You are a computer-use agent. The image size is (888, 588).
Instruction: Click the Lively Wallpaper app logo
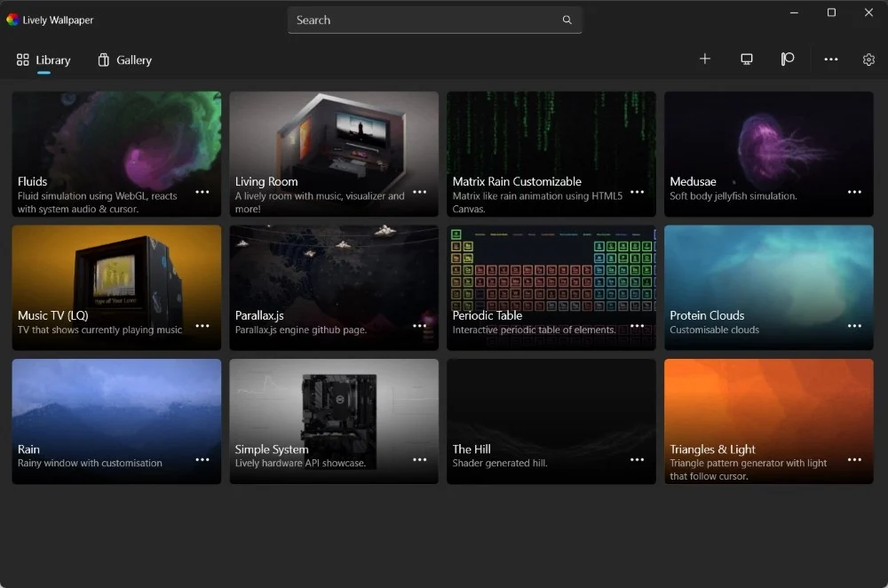tap(12, 20)
